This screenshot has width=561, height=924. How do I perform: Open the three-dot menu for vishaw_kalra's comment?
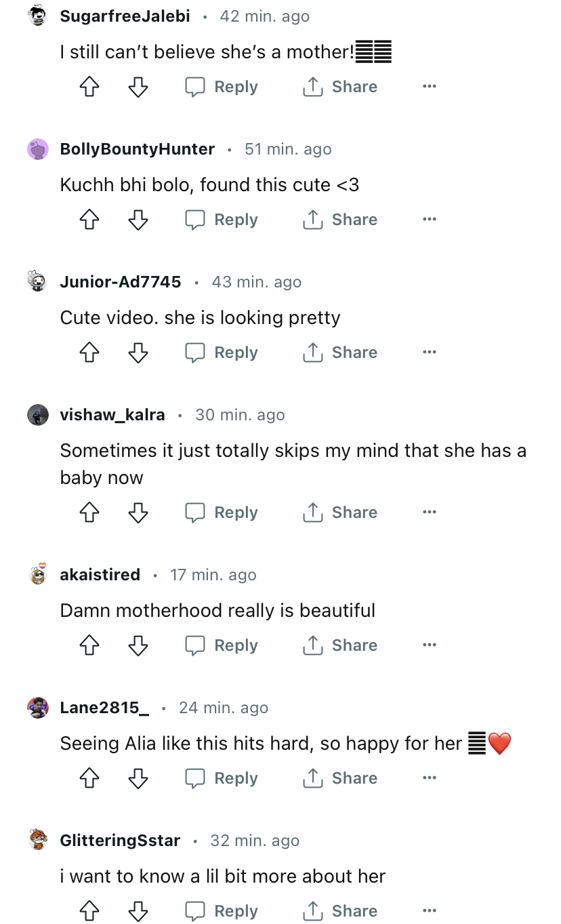(x=429, y=513)
